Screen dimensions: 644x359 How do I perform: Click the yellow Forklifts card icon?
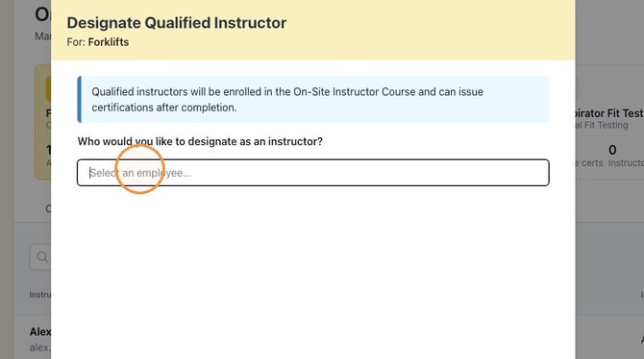(48, 88)
